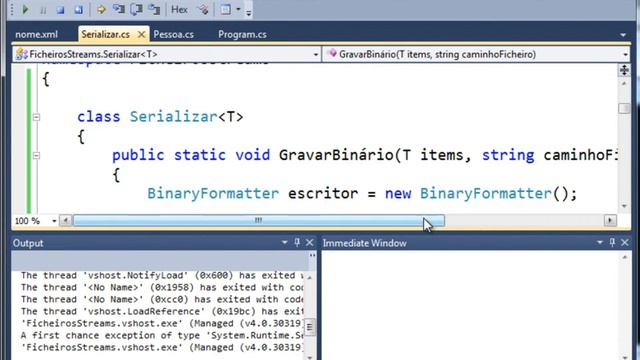
Task: Click the 'first chance exception' output line
Action: 162,336
